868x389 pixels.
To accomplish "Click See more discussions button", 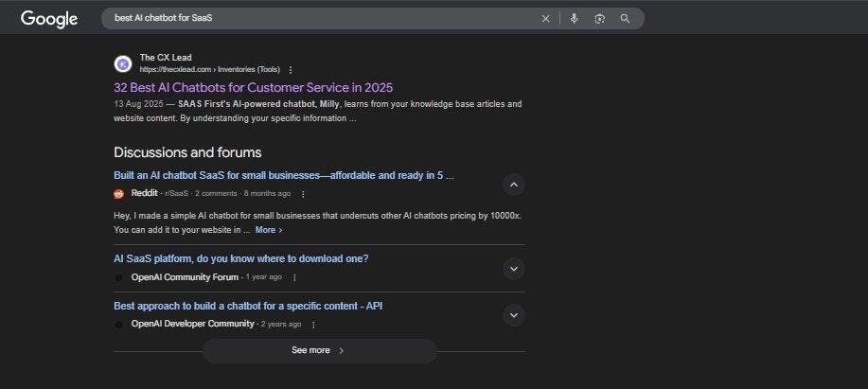I will pyautogui.click(x=319, y=350).
